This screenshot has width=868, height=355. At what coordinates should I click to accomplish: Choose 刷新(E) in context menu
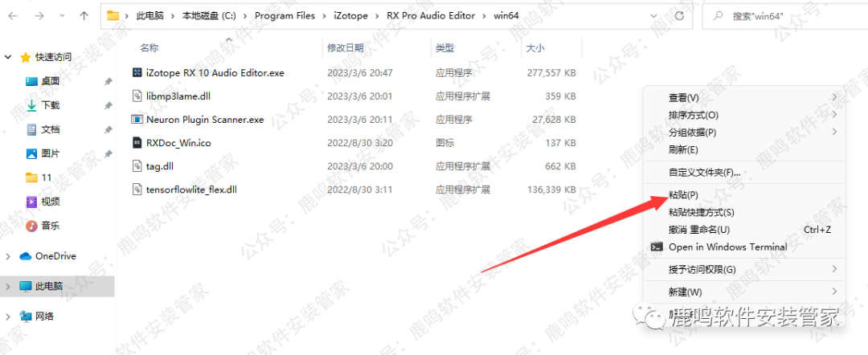[743, 149]
